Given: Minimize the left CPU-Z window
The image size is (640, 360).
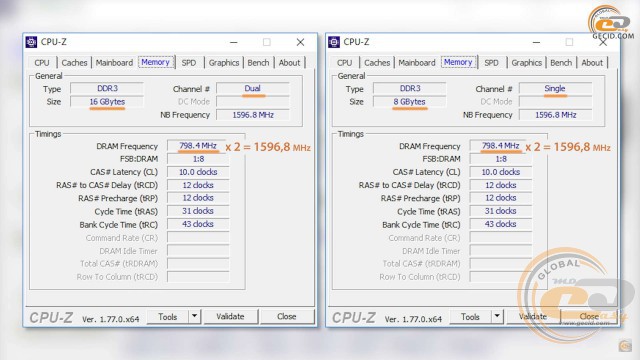Looking at the screenshot, I should 233,42.
